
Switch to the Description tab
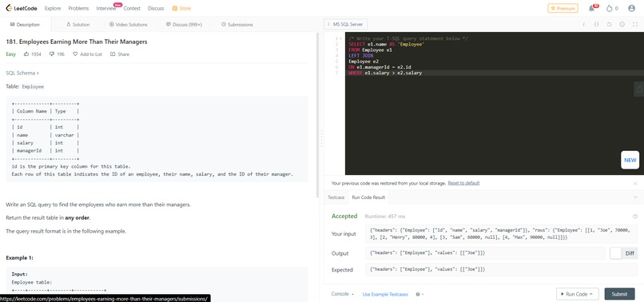25,25
